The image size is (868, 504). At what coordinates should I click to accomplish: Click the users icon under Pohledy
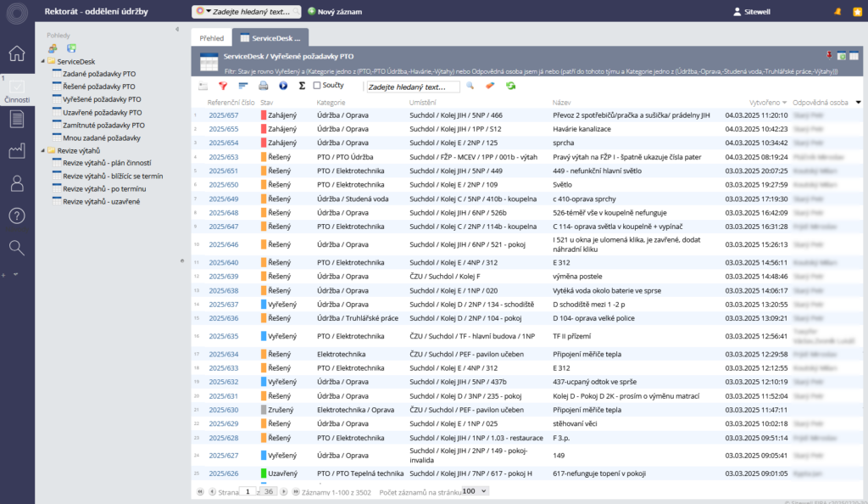tap(53, 48)
